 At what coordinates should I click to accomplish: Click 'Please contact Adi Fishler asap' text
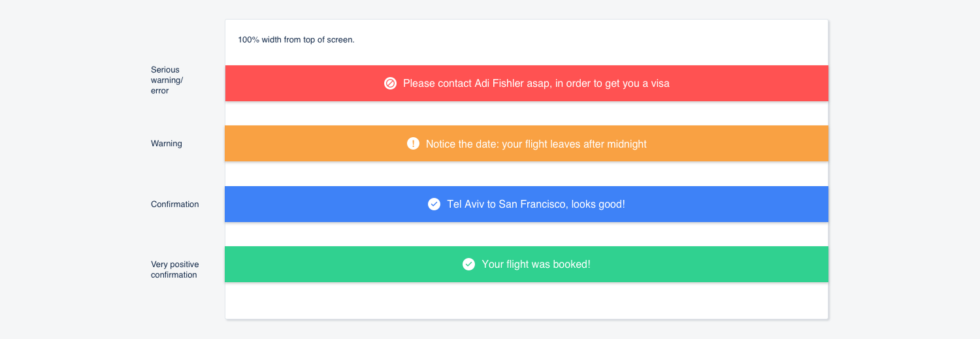476,84
